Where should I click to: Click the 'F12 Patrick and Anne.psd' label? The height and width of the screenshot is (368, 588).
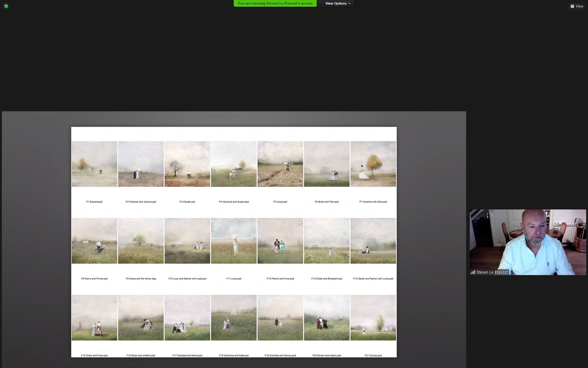(x=280, y=279)
